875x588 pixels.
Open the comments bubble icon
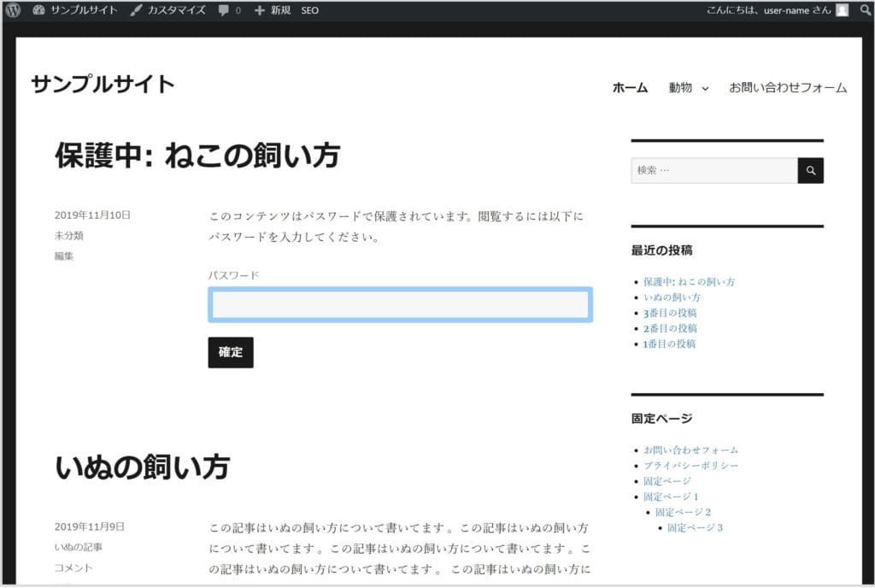(x=224, y=11)
